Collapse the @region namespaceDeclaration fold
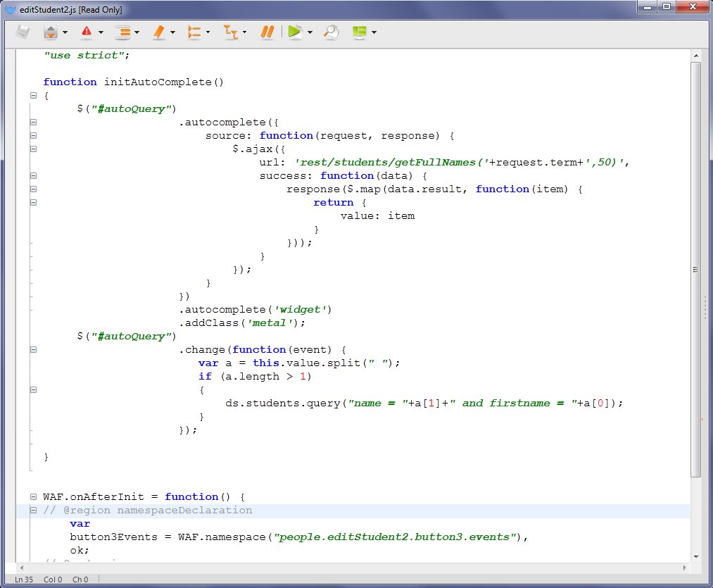The image size is (713, 588). pyautogui.click(x=33, y=510)
